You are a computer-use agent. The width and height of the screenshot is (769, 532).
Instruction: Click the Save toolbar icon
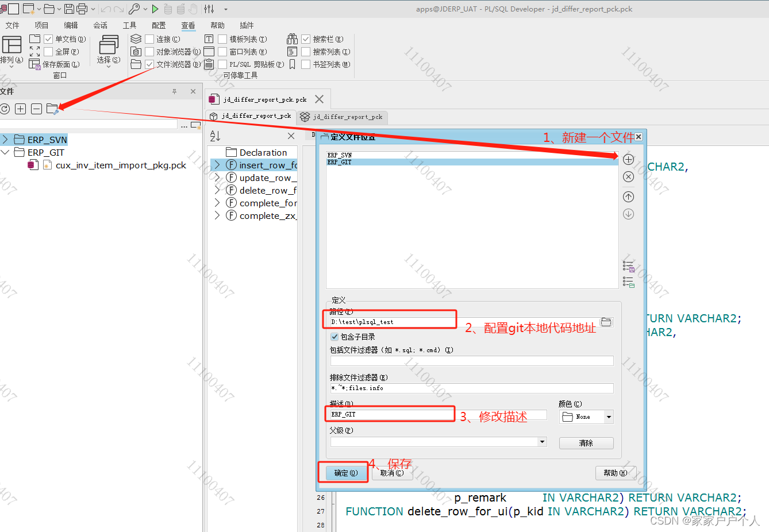click(x=68, y=9)
